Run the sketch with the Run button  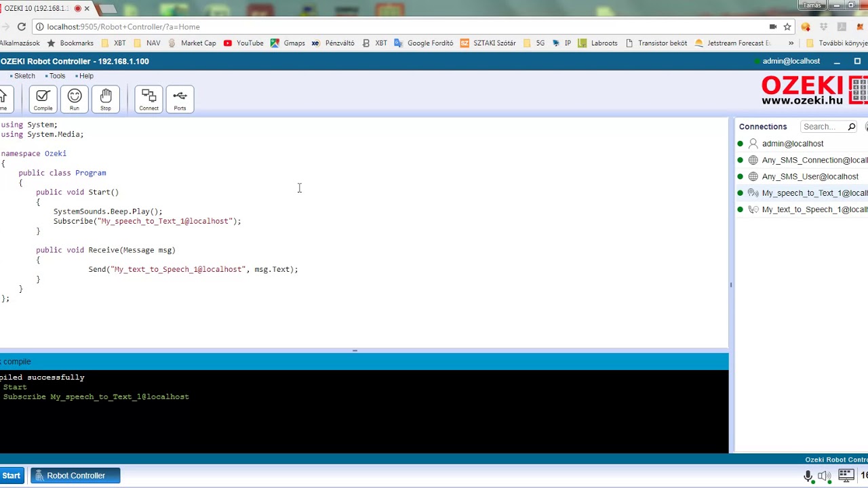tap(75, 100)
